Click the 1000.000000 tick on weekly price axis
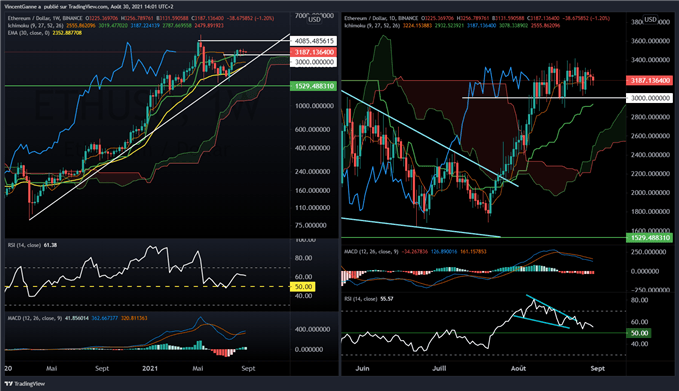Screen dimensions: 679x391 point(314,106)
